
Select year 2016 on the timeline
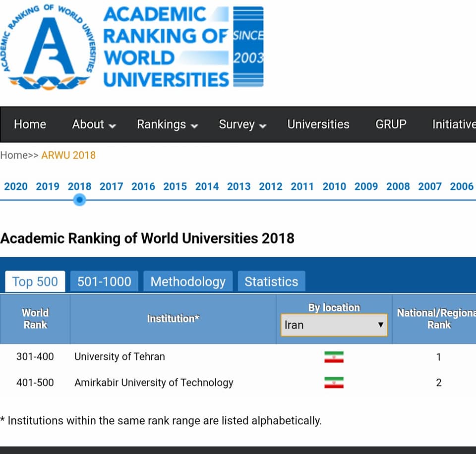[x=143, y=186]
